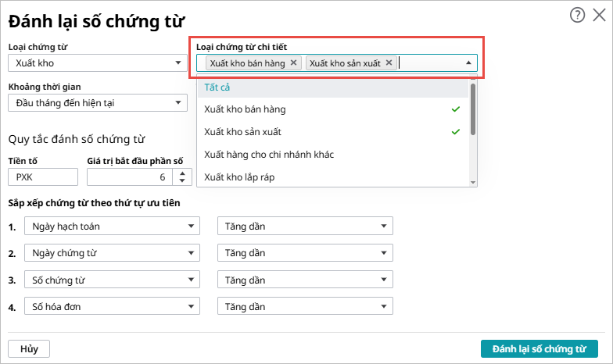
Task: Remove the 'Xuất kho bán hàng' tag
Action: [x=294, y=62]
